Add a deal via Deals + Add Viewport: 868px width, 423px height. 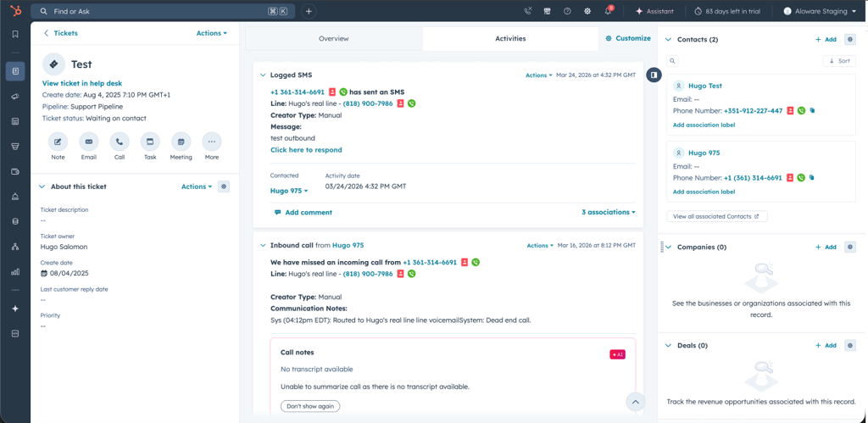826,345
